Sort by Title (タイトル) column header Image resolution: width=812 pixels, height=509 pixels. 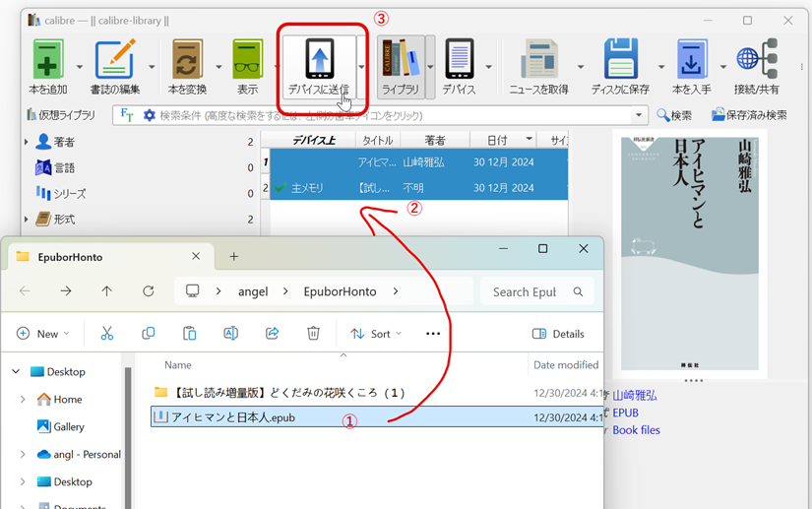[378, 141]
